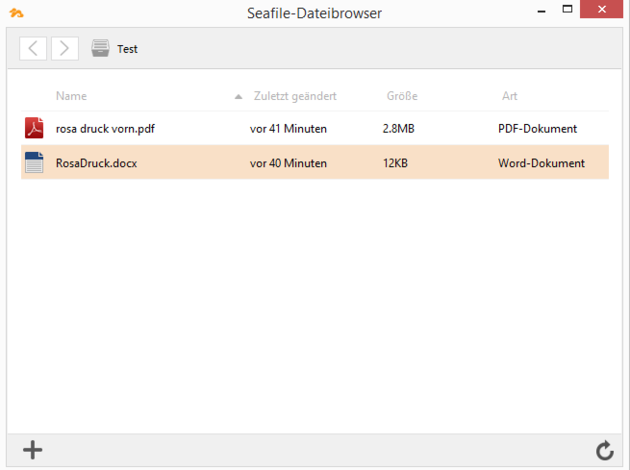This screenshot has height=470, width=630.
Task: Sort files by the Name column header
Action: click(x=71, y=96)
